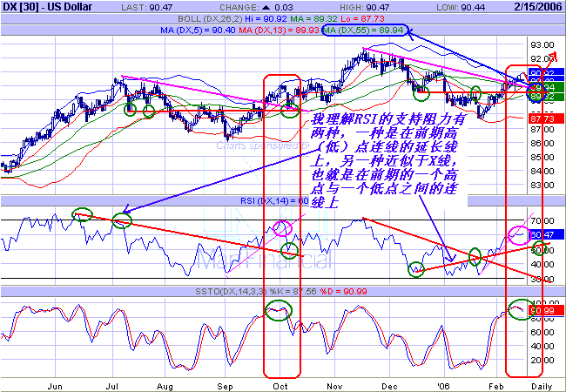
Task: Click the "BOLL (DX,26,2)" indicator label
Action: click(x=210, y=19)
